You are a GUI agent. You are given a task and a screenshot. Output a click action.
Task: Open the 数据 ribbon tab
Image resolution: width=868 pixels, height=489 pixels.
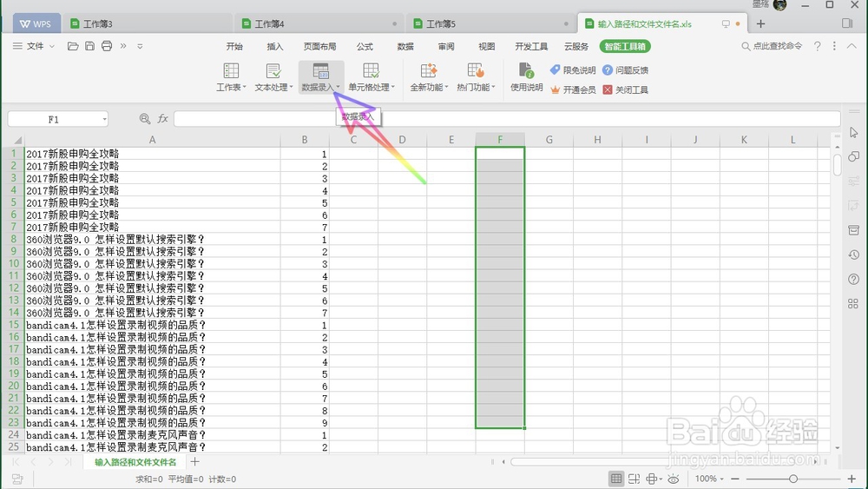[x=405, y=47]
